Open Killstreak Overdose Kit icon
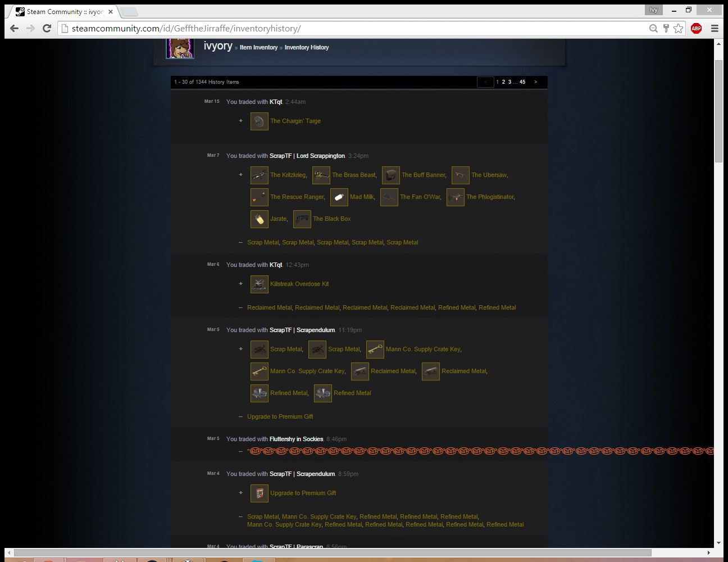 pos(259,284)
